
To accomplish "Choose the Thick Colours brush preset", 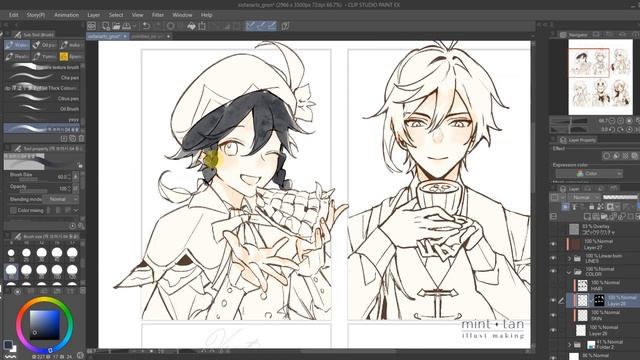I will 42,88.
